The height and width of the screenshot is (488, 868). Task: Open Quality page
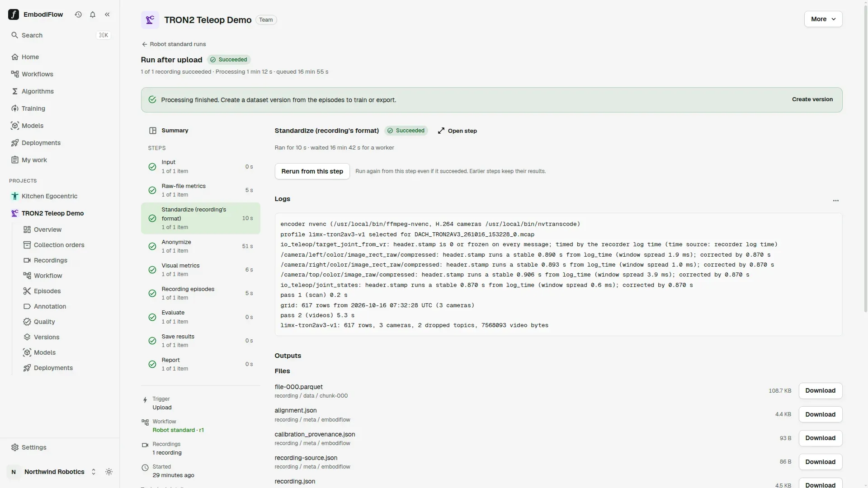(66, 322)
